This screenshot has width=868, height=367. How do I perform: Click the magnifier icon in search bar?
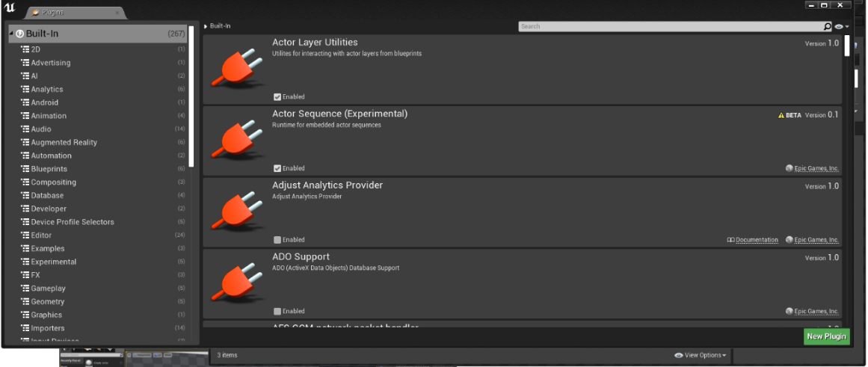pyautogui.click(x=827, y=26)
